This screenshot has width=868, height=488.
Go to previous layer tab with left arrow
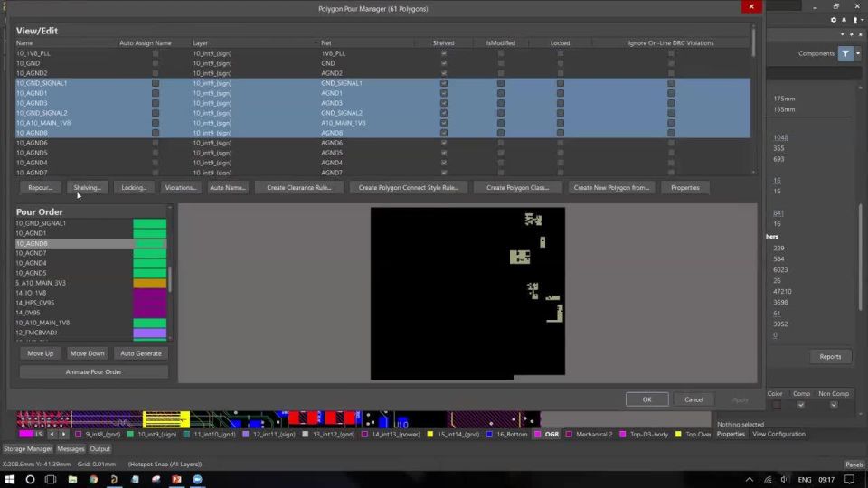pos(52,435)
